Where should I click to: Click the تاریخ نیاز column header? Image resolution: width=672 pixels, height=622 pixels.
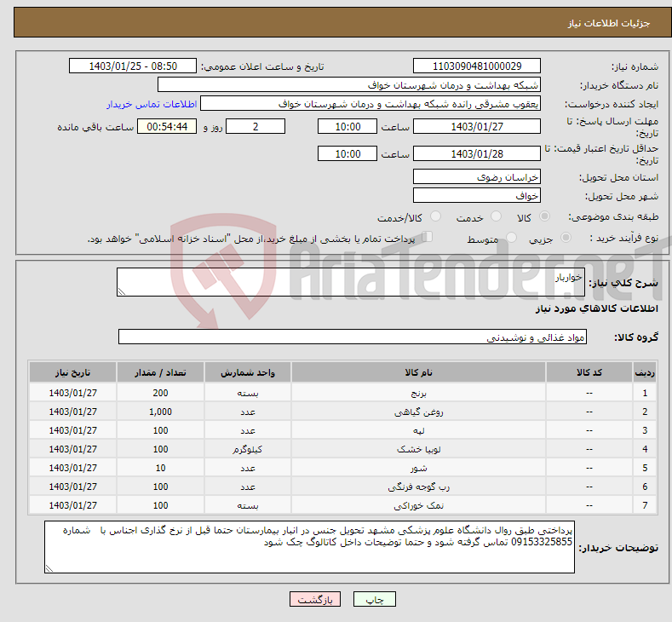[x=73, y=372]
